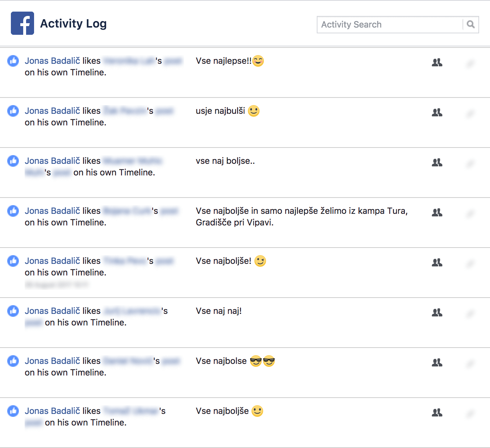Click the magnifying glass search button

(x=471, y=25)
